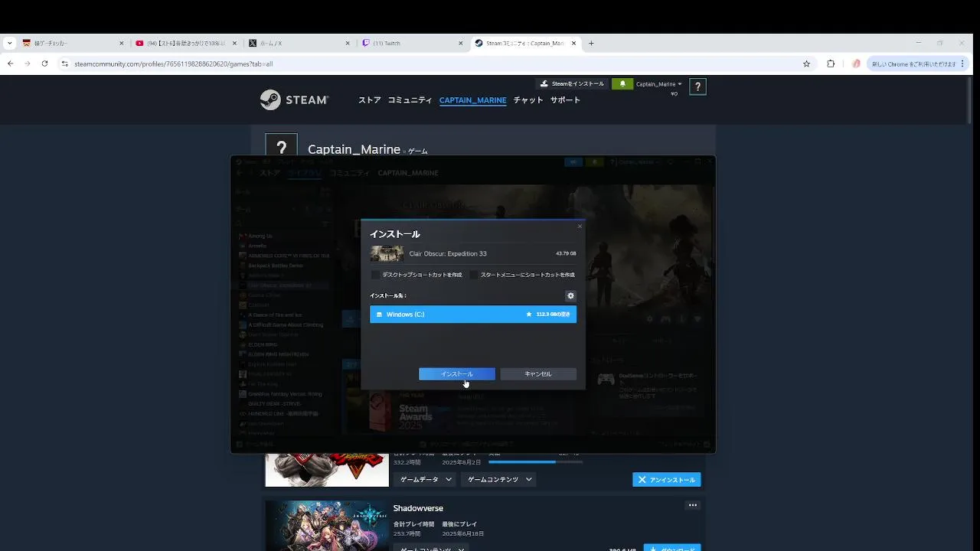This screenshot has height=551, width=980.
Task: Expand the ゲームデータ dropdown for Street Fighter V
Action: tap(425, 480)
